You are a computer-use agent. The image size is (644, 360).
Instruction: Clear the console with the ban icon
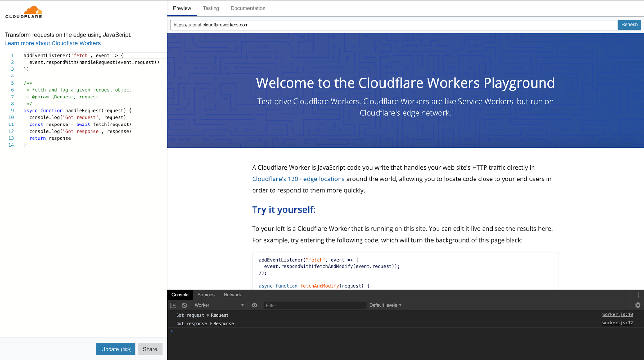[184, 305]
